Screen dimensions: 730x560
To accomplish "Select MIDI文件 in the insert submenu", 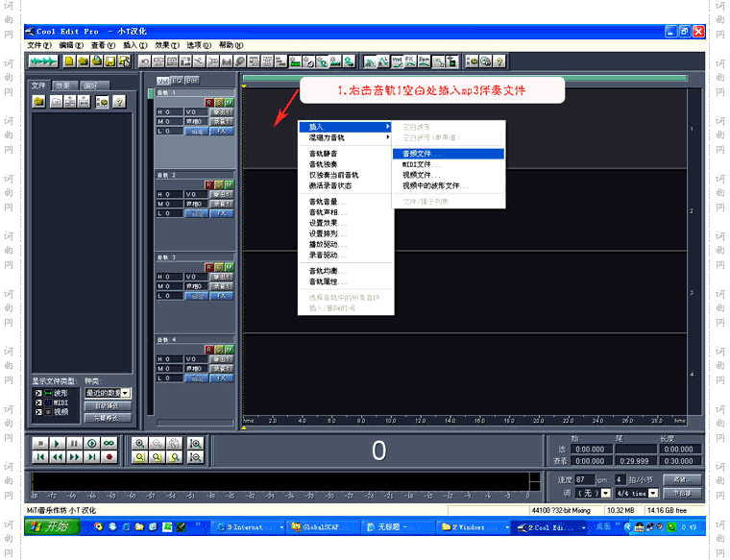I will (x=449, y=164).
